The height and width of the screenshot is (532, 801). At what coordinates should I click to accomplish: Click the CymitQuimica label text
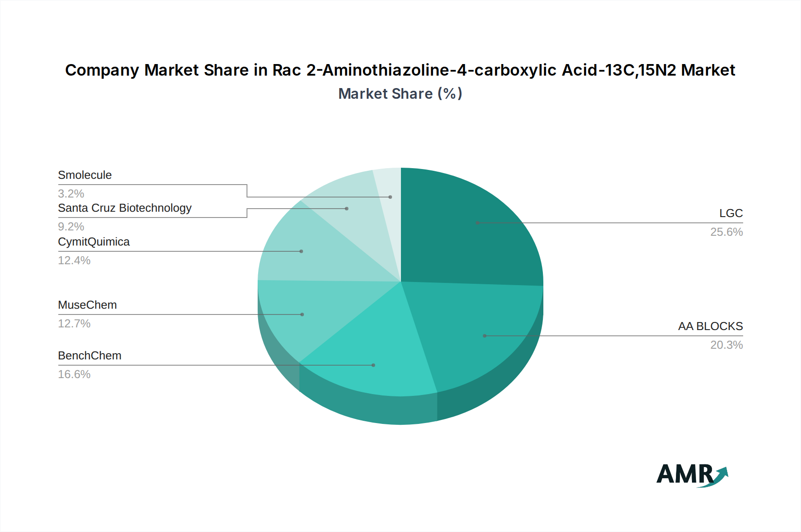(x=93, y=242)
